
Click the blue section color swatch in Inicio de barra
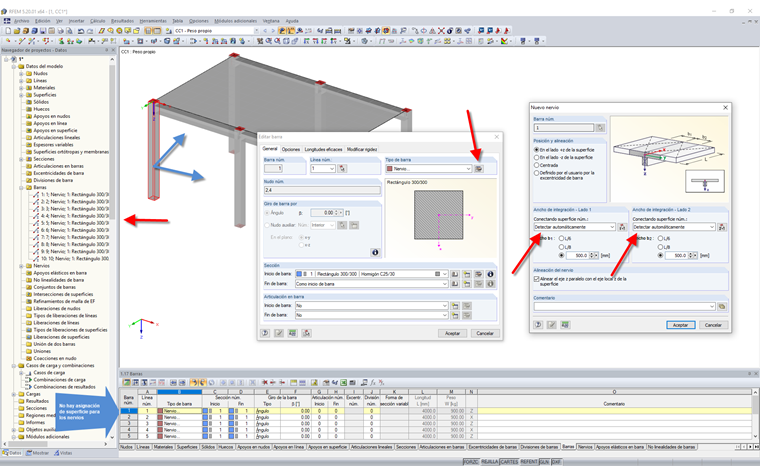(299, 274)
